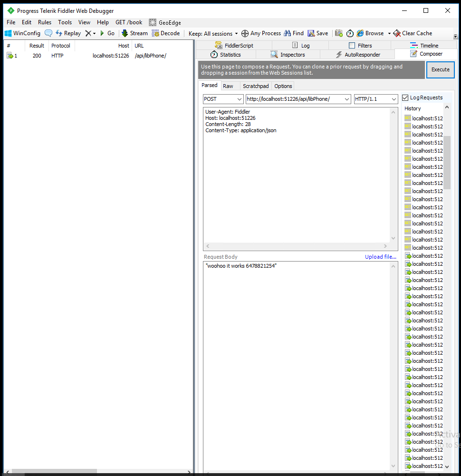Screen dimensions: 461x476
Task: Toggle Stream mode in toolbar
Action: (134, 33)
